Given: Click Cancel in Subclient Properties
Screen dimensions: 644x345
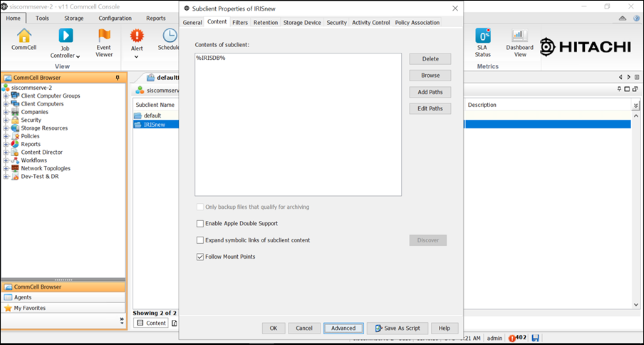Looking at the screenshot, I should 304,328.
